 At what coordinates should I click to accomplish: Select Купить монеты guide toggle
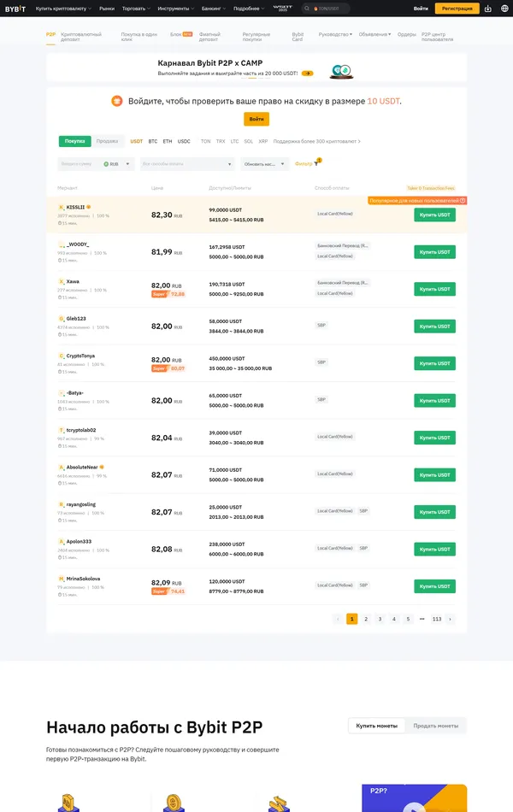click(x=377, y=726)
